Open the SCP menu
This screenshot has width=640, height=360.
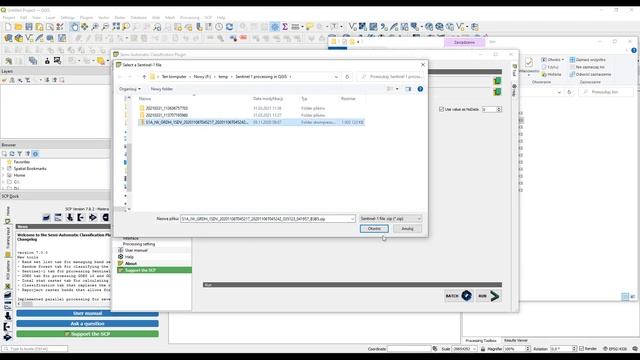208,18
